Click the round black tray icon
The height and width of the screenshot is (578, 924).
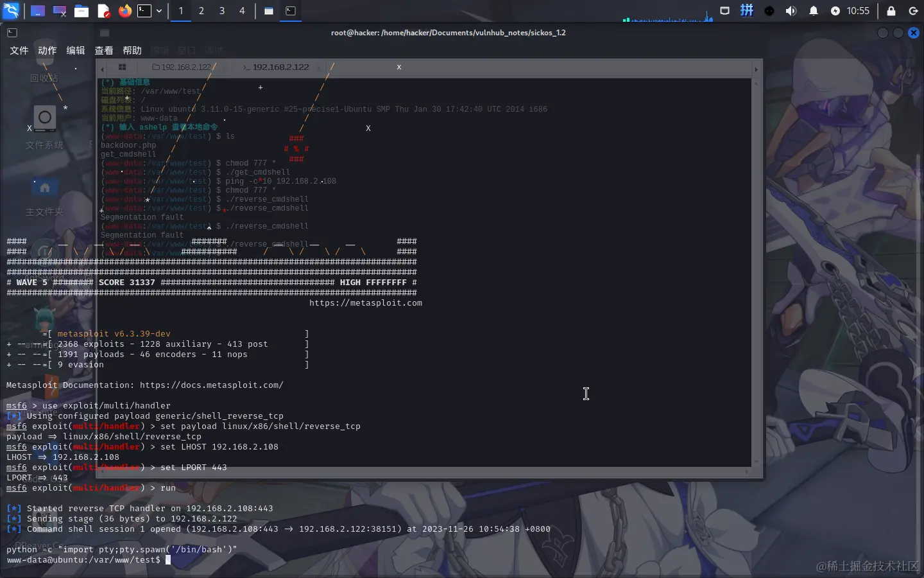(769, 11)
